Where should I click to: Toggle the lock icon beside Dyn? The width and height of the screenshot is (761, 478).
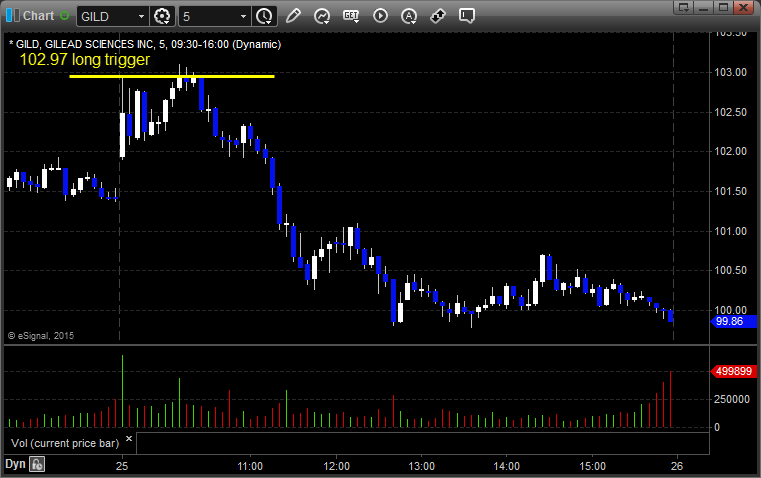coord(37,464)
